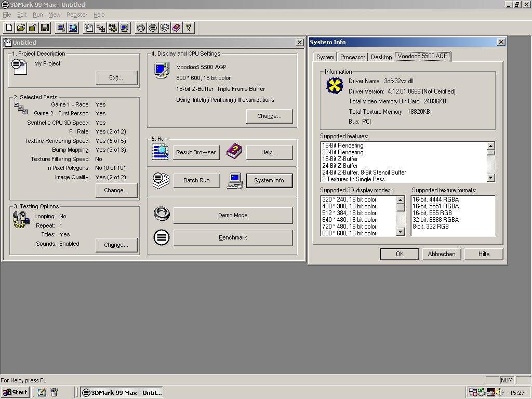Click the stacked pages Batch Run toolbar icon
Image resolution: width=532 pixels, height=399 pixels.
164,28
